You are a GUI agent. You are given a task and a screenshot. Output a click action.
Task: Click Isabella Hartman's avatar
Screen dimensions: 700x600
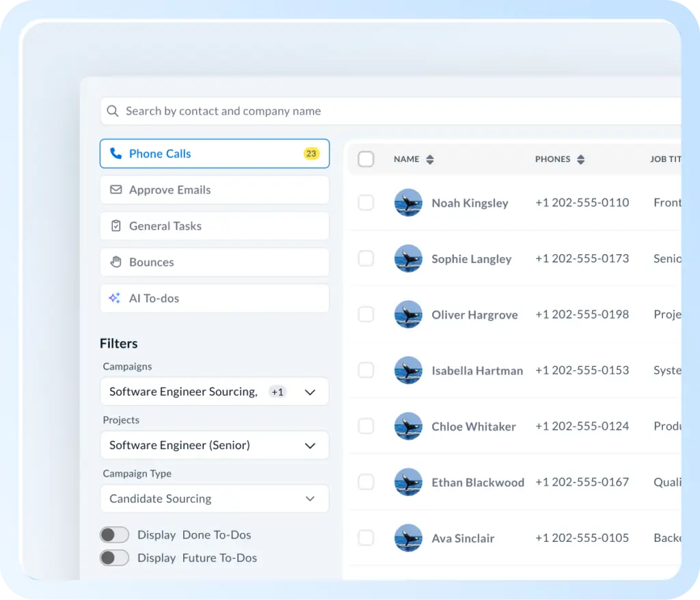point(408,370)
